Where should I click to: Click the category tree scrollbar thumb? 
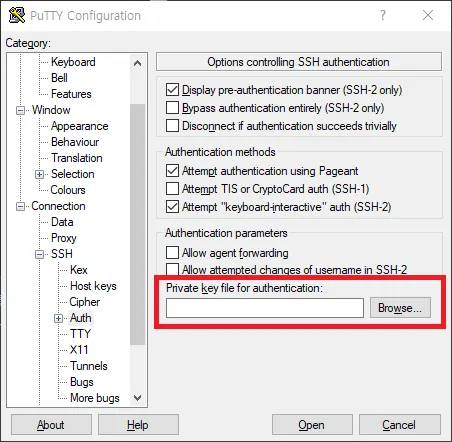click(x=137, y=224)
